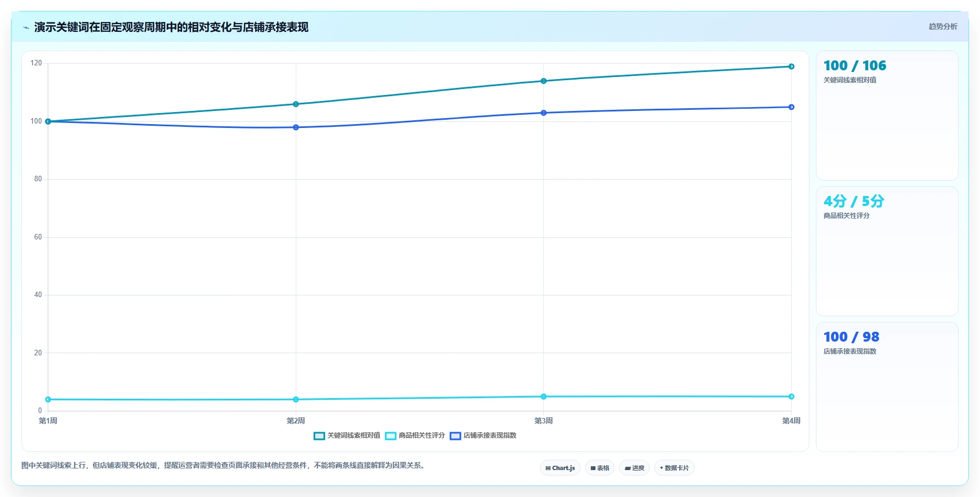Click y-axis value 120
The width and height of the screenshot is (980, 497).
[x=36, y=63]
